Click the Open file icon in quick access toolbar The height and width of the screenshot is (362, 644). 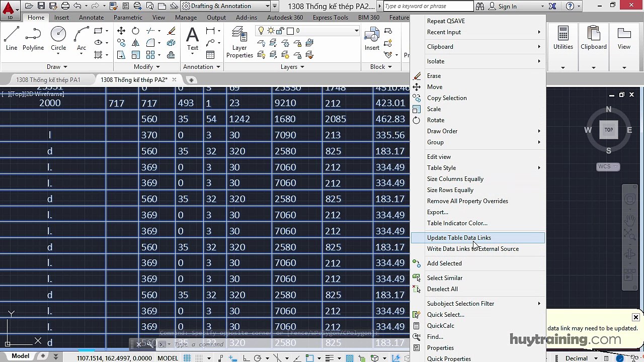(29, 6)
